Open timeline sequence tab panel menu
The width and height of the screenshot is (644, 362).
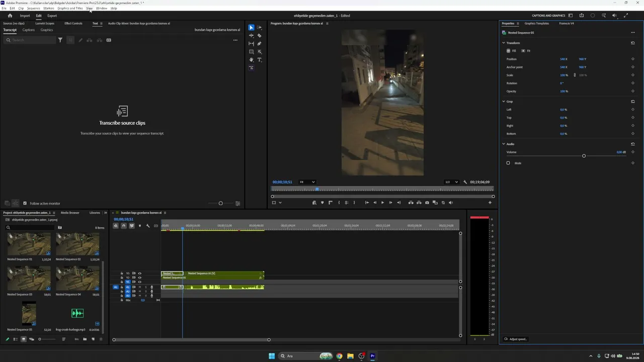pyautogui.click(x=166, y=213)
